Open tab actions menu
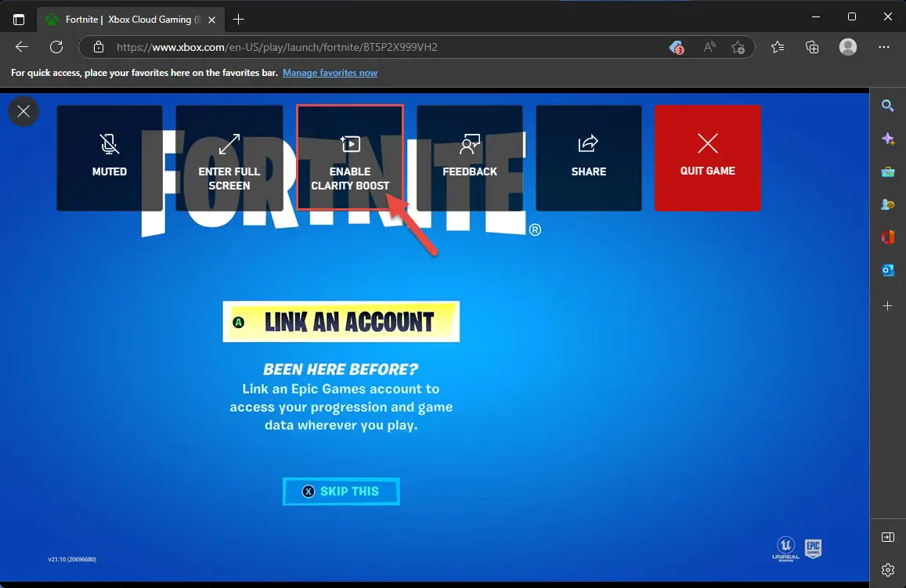906x588 pixels. [19, 19]
